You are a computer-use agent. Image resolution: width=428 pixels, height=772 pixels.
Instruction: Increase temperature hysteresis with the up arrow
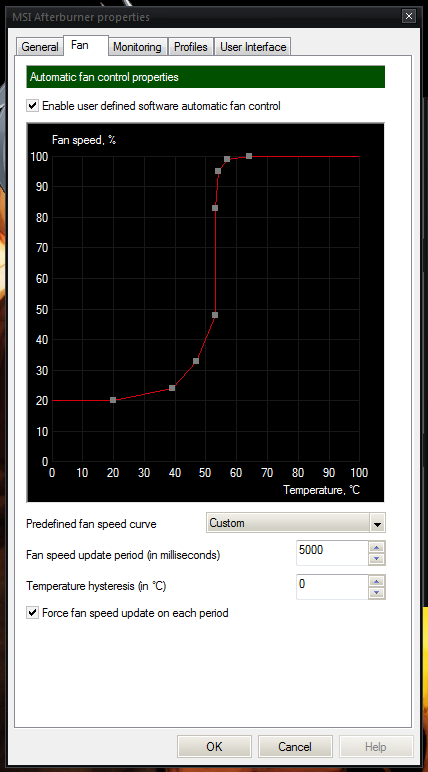coord(376,581)
